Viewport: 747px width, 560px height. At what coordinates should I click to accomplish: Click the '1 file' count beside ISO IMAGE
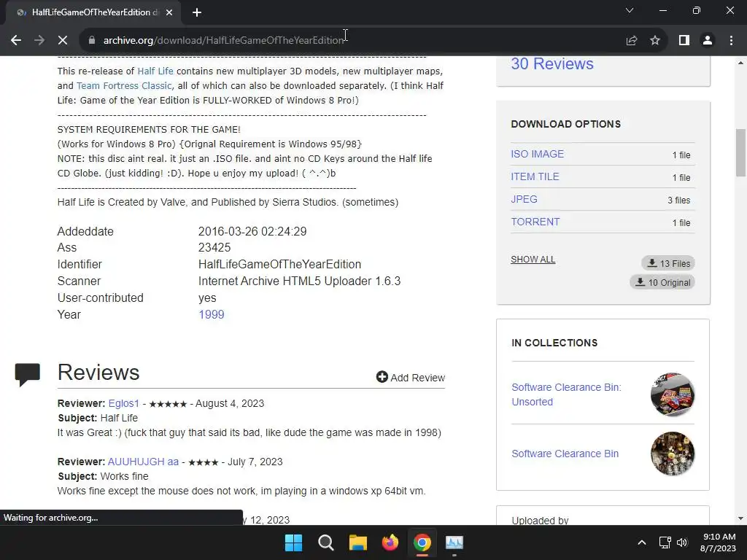coord(681,155)
